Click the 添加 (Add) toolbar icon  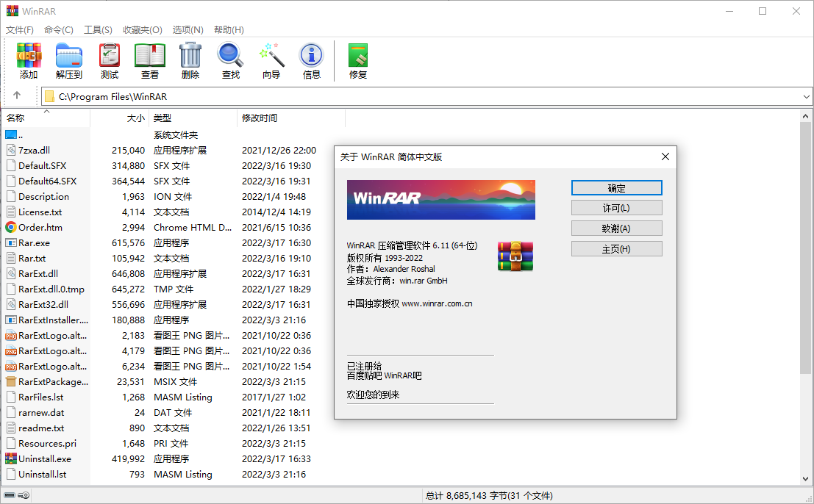29,56
